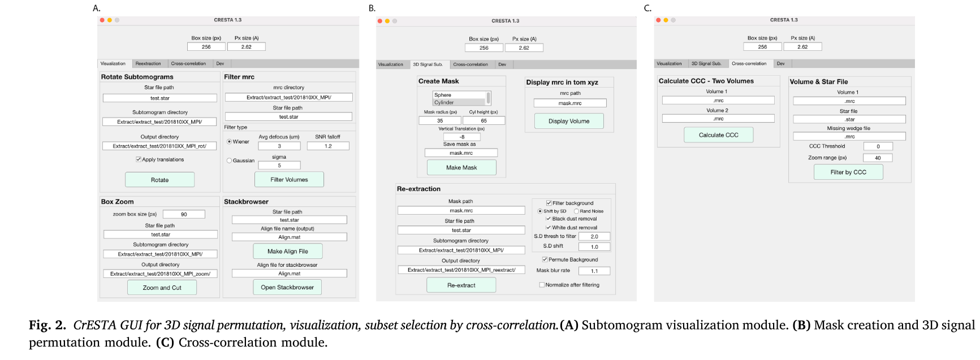Uncheck Black dust removal option

coord(548,219)
